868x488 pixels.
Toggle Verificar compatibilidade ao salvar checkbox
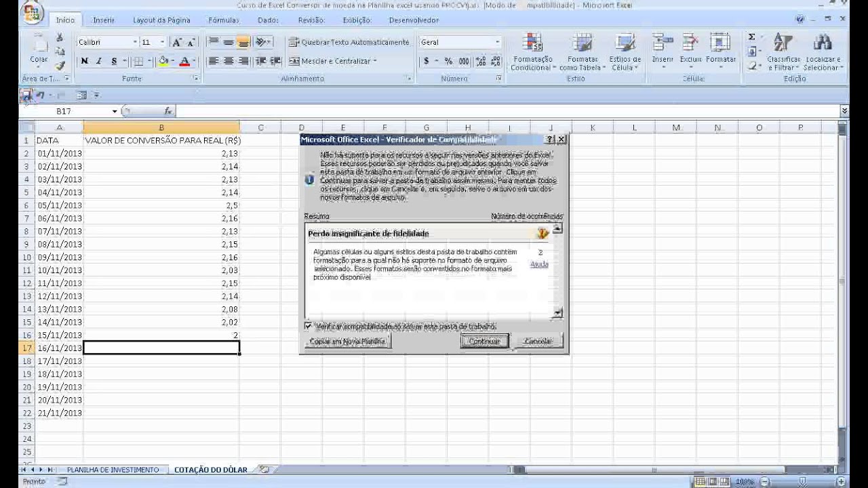(x=309, y=326)
